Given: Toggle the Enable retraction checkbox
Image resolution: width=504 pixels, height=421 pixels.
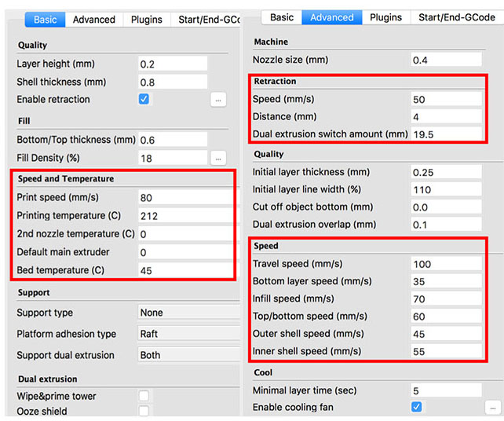Looking at the screenshot, I should [144, 99].
